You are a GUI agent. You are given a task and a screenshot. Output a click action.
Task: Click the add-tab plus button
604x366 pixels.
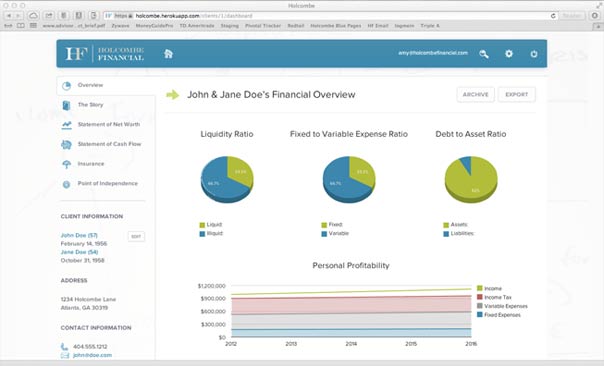pyautogui.click(x=598, y=26)
